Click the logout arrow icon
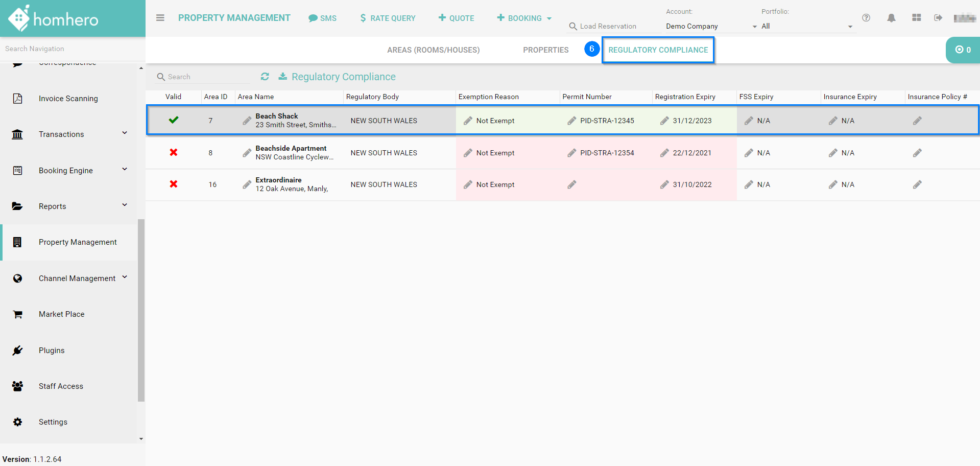The width and height of the screenshot is (980, 466). click(x=938, y=18)
